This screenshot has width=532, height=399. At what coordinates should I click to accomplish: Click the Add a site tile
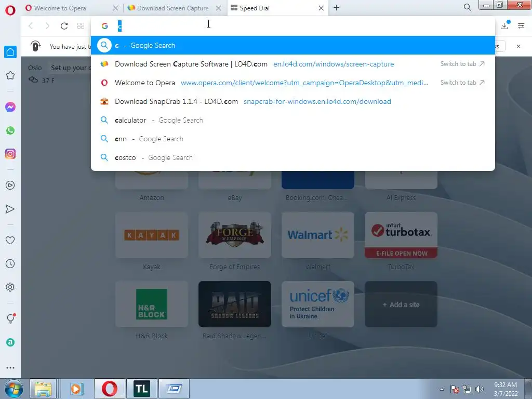tap(401, 304)
